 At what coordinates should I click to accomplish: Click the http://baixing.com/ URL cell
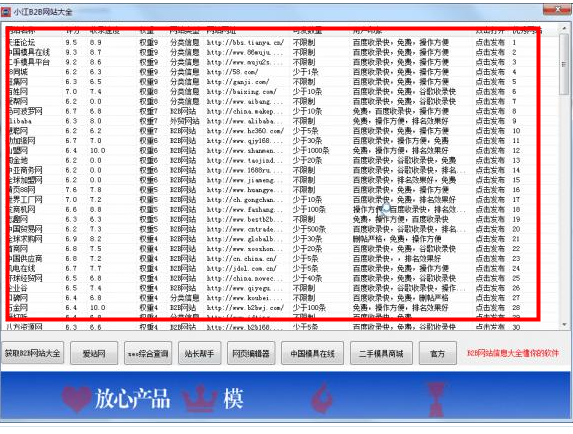(242, 92)
